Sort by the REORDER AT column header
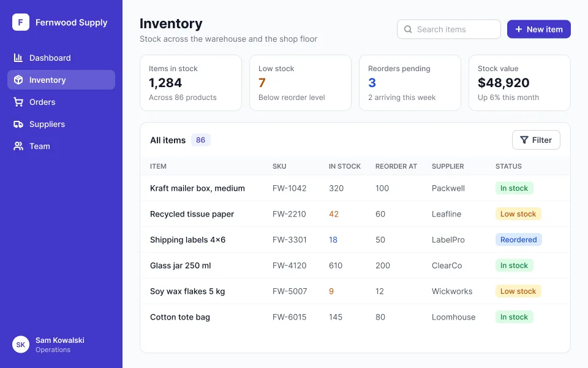The image size is (588, 368). [x=396, y=166]
